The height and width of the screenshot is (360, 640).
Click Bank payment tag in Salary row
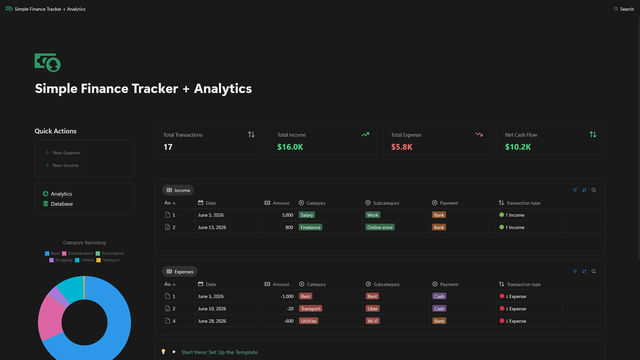point(439,215)
